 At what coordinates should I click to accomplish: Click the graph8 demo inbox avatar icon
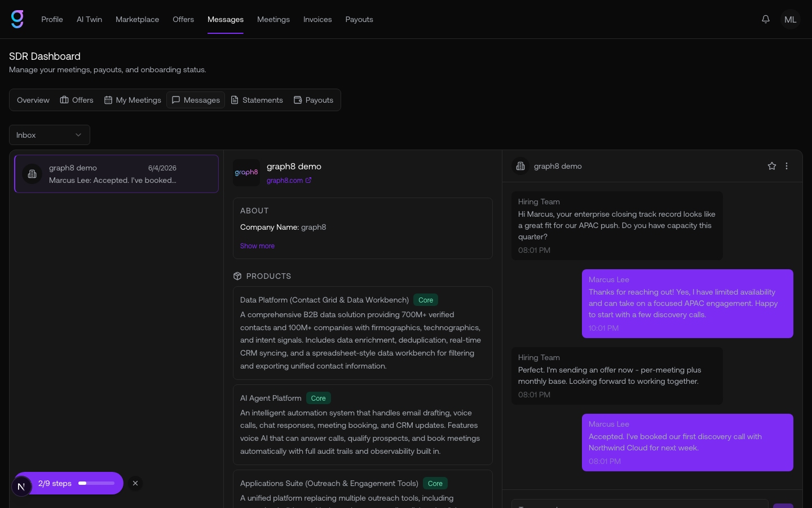pos(32,174)
